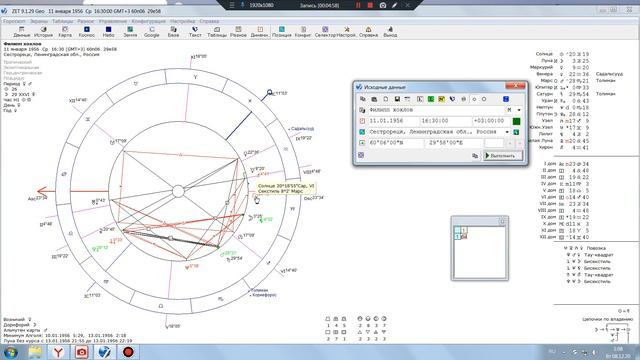
Task: Click the Солнце row in the planet list
Action: (x=562, y=54)
